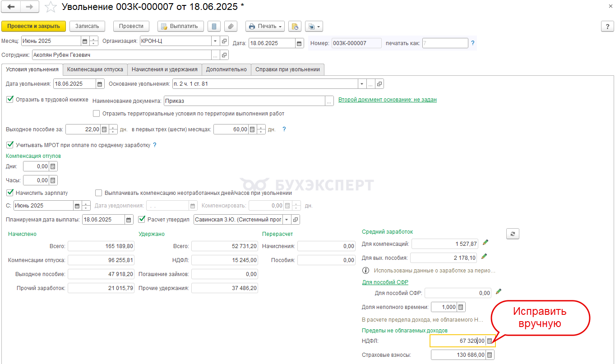Expand the send/export dropdown arrow button
This screenshot has width=615, height=364.
[314, 26]
